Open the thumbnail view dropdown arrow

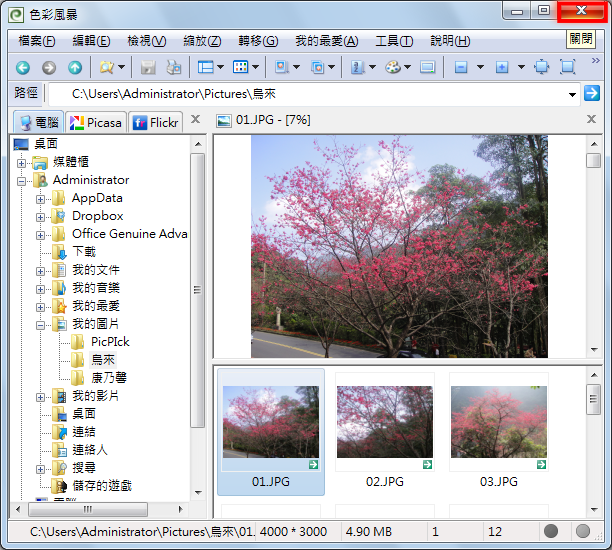click(x=256, y=67)
